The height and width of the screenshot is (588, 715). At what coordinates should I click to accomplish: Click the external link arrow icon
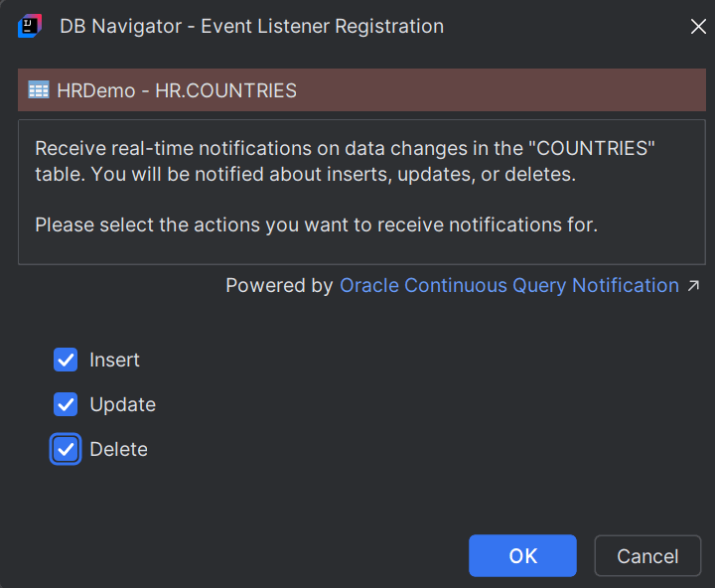point(693,286)
